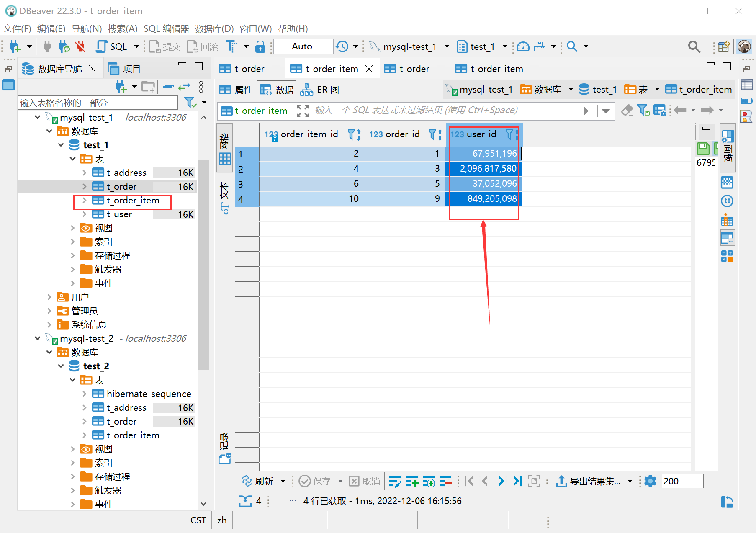The image size is (756, 533).
Task: Click the search magnifier at toolbar right
Action: pyautogui.click(x=694, y=46)
